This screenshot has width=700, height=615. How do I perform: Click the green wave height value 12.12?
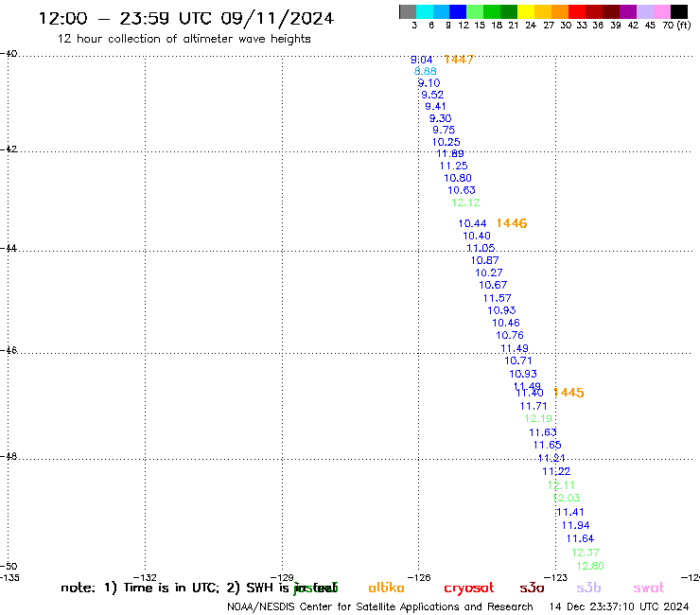point(465,202)
